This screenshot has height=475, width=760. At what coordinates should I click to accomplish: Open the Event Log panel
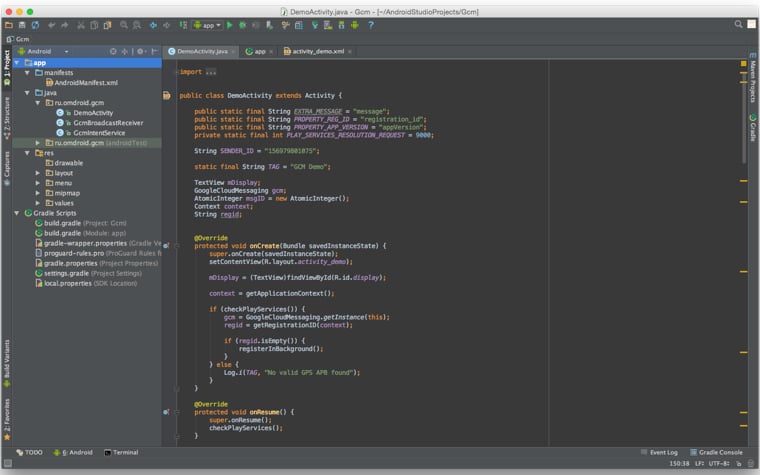point(659,452)
